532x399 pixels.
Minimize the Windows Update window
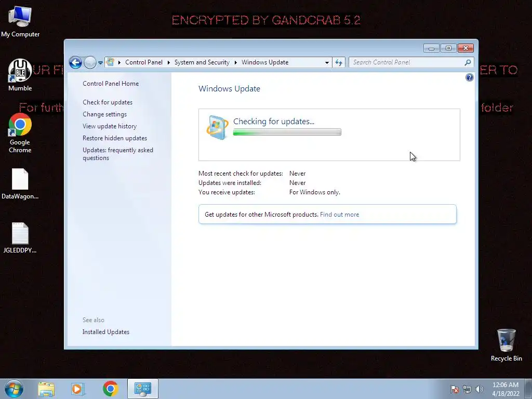[x=431, y=48]
